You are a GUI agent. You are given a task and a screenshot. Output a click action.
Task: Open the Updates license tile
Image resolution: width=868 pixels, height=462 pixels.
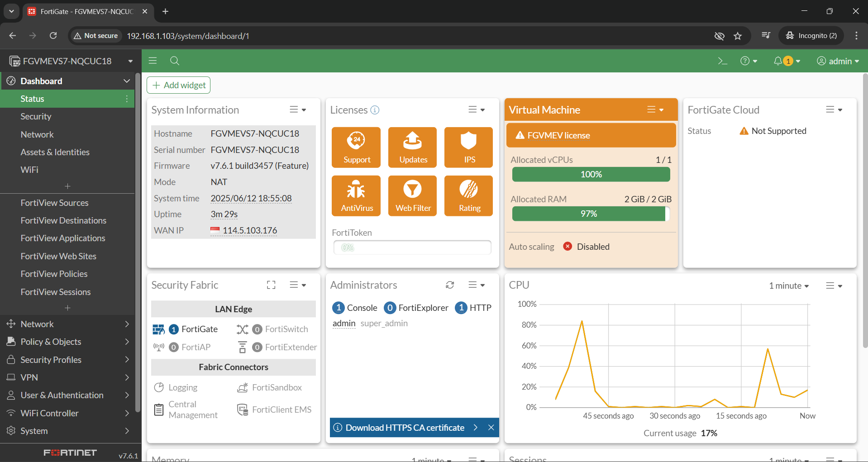pos(412,148)
